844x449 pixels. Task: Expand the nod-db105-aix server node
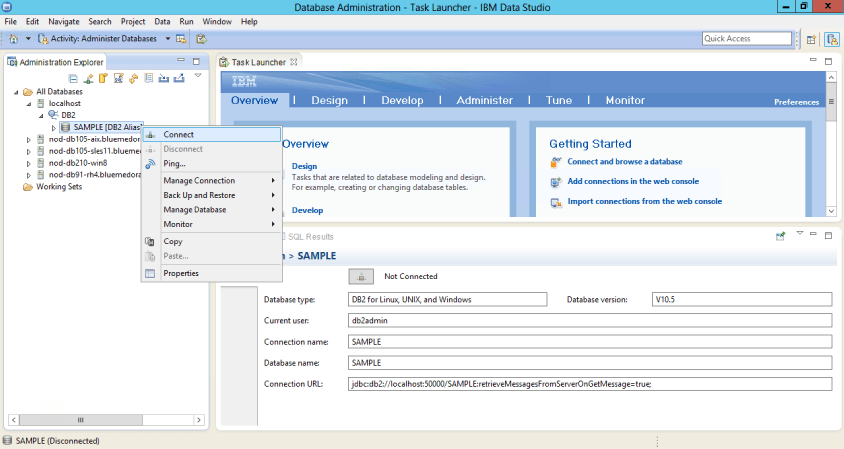coord(29,139)
